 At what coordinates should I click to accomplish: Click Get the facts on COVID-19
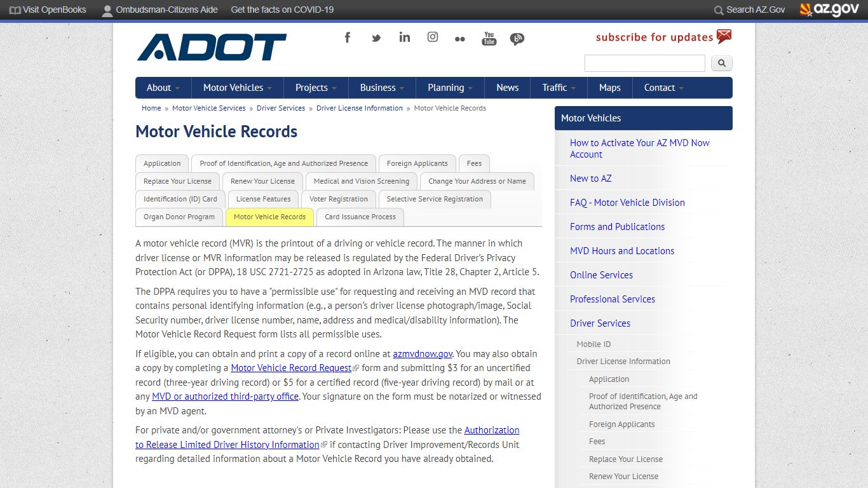(282, 10)
